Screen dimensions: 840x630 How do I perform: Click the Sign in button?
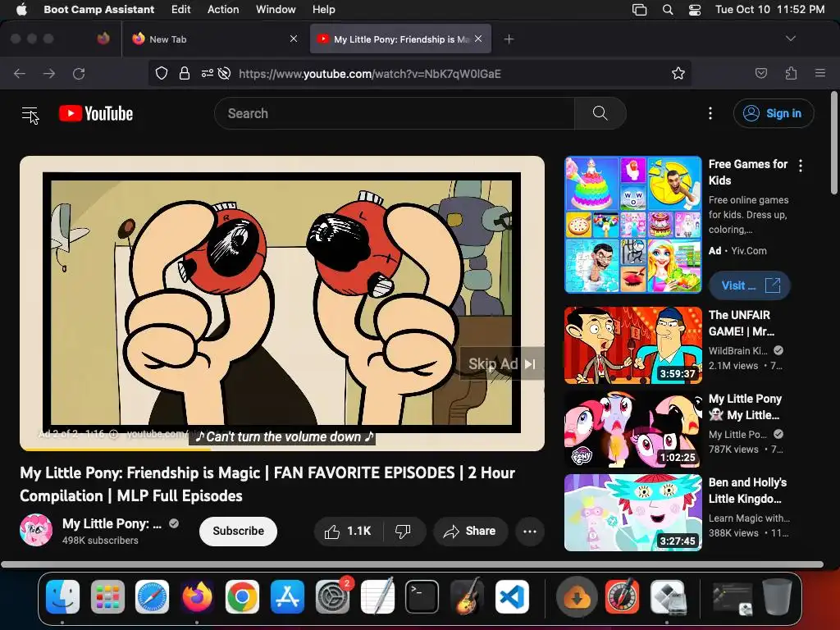pos(773,113)
